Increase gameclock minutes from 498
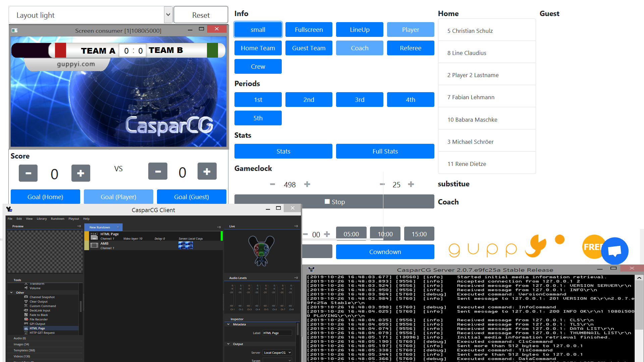Screen dimensions: 644x362 click(307, 184)
